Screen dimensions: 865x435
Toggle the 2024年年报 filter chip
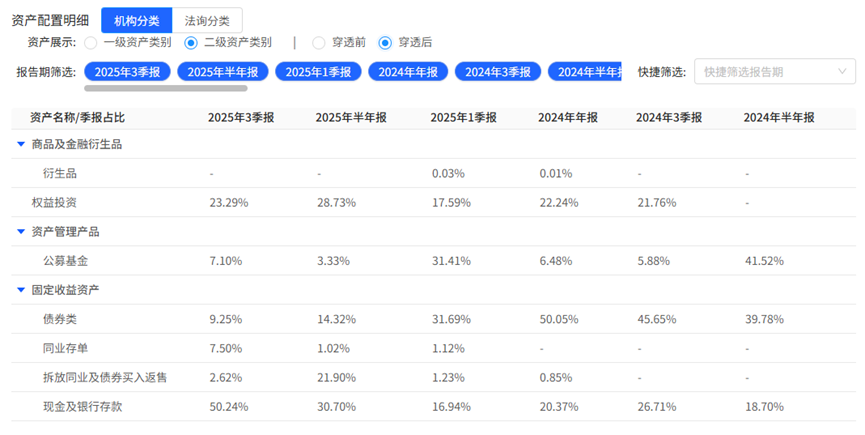pyautogui.click(x=406, y=71)
